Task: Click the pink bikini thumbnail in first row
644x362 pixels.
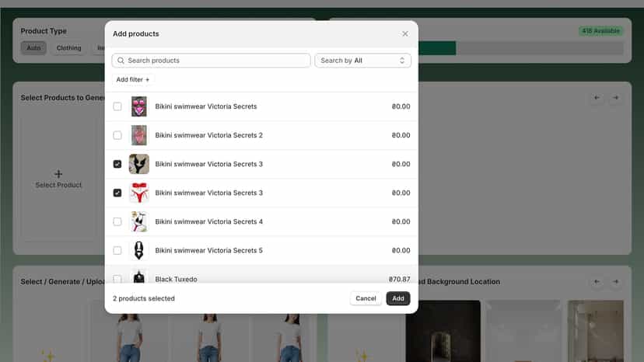Action: click(x=138, y=106)
